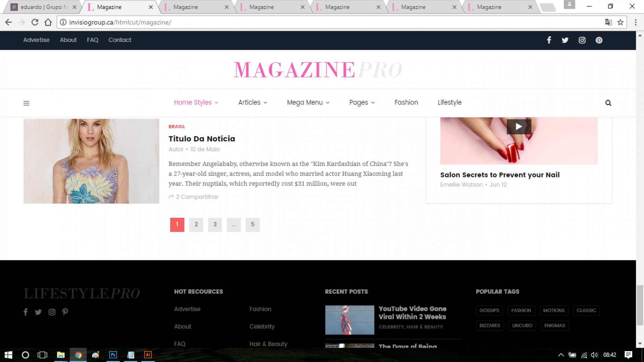Click the Emellie Watson author name
Screen dimensions: 644x362
pos(461,185)
